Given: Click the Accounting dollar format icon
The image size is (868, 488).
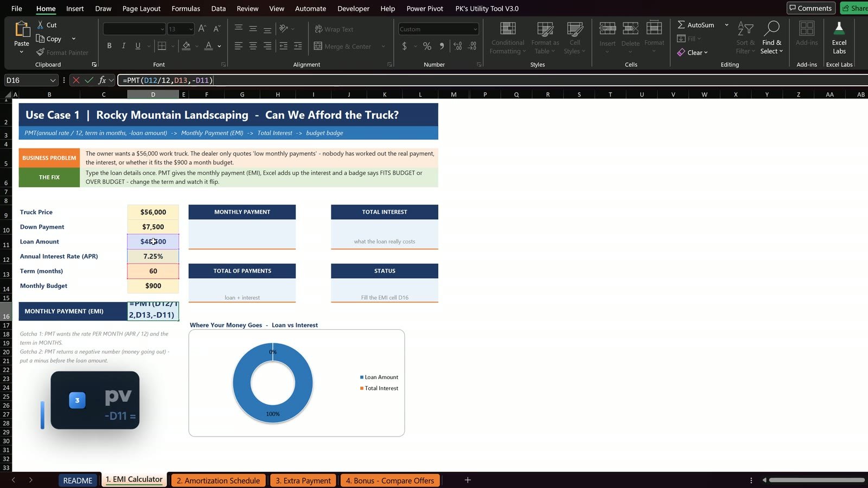Looking at the screenshot, I should (404, 46).
